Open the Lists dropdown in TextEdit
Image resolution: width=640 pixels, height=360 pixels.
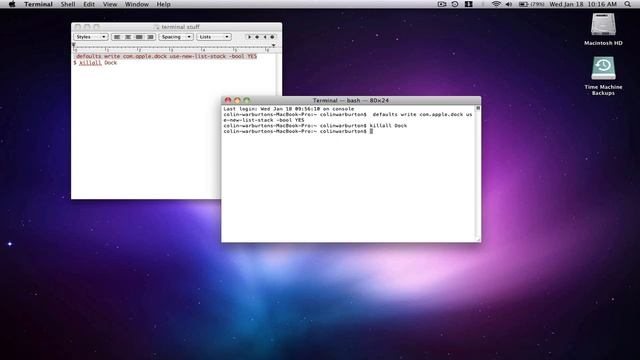214,37
